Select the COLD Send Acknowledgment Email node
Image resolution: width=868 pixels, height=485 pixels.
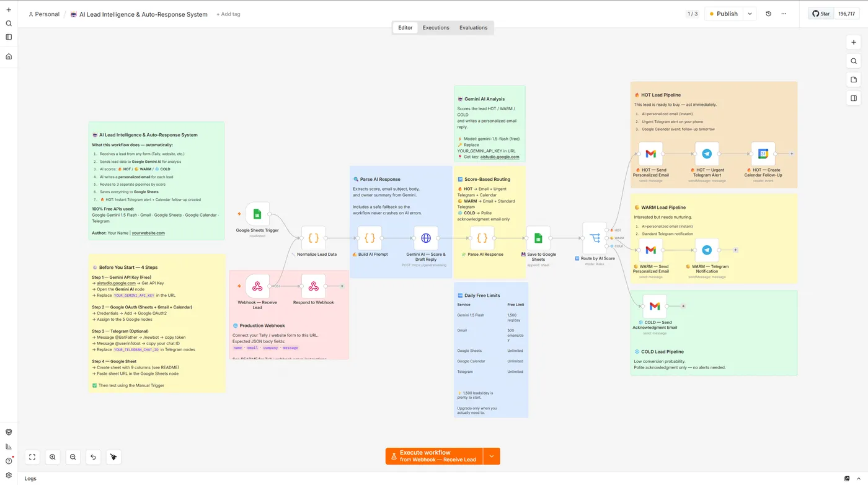pyautogui.click(x=655, y=306)
